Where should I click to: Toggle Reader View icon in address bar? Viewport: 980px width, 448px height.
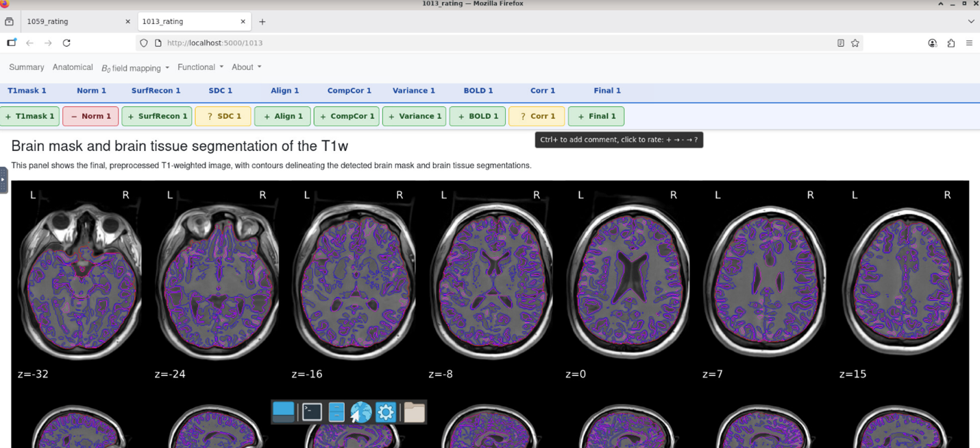pyautogui.click(x=841, y=43)
